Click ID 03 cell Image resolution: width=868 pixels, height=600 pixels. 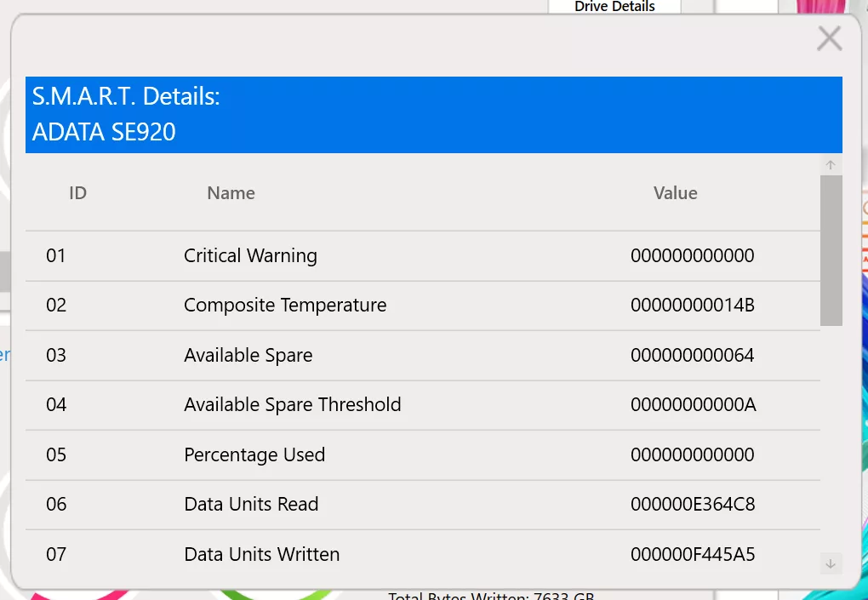[x=56, y=355]
